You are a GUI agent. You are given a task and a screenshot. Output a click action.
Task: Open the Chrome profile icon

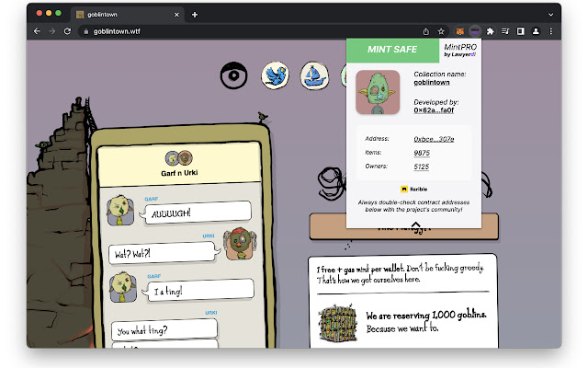pos(536,31)
